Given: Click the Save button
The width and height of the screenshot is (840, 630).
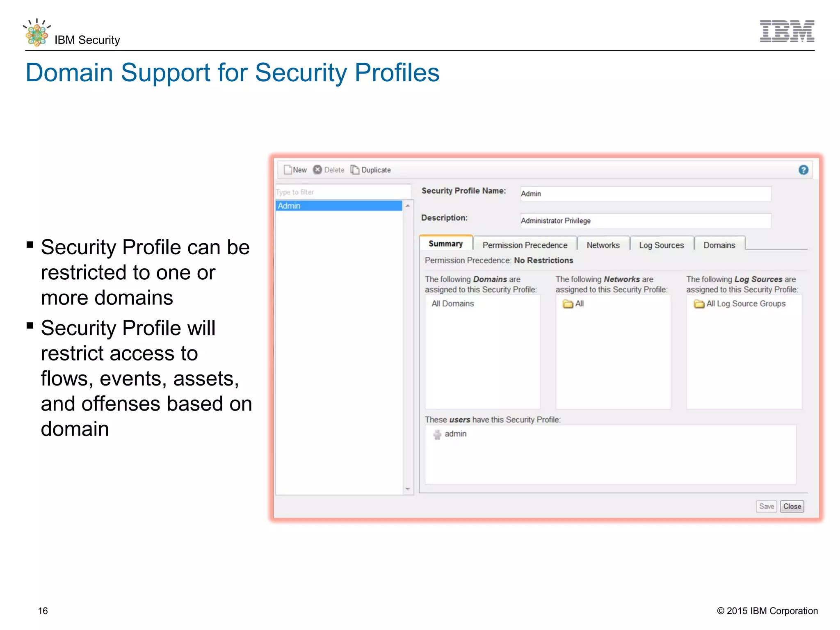Looking at the screenshot, I should click(766, 506).
